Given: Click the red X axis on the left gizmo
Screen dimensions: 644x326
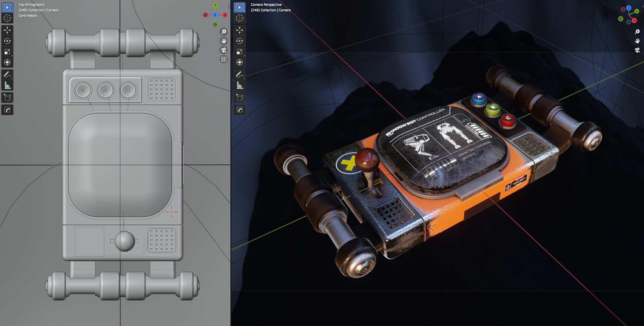Looking at the screenshot, I should [225, 15].
